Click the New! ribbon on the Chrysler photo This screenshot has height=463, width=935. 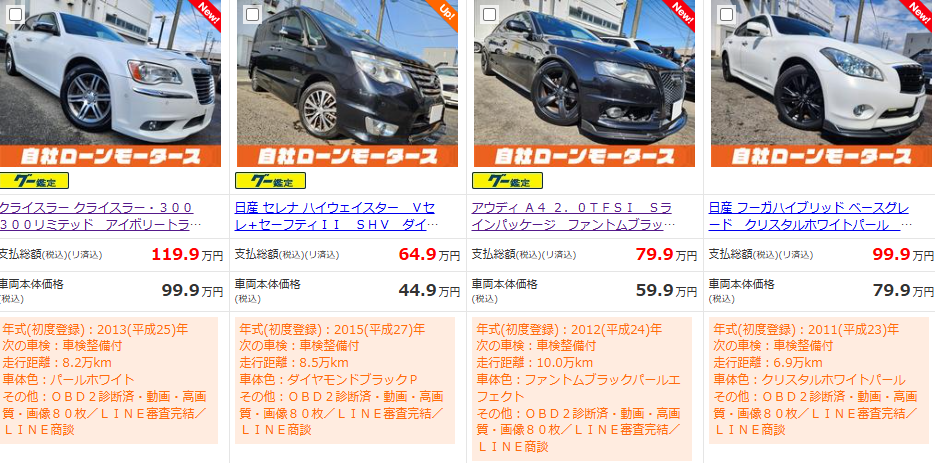click(208, 12)
